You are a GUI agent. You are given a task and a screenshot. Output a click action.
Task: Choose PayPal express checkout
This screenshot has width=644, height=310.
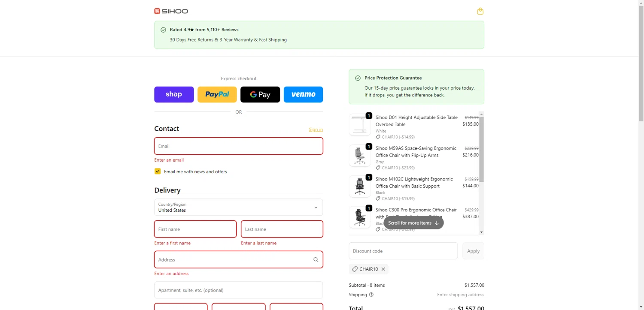pos(217,94)
